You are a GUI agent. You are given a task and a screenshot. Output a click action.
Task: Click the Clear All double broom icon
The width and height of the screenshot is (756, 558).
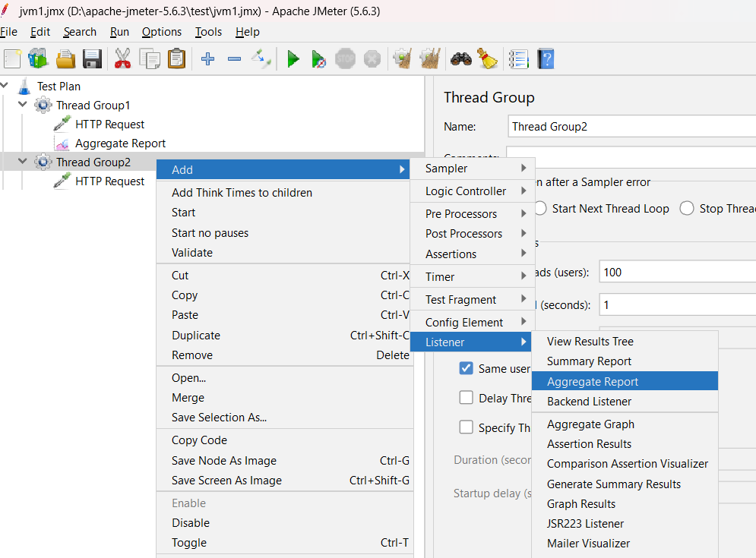429,59
